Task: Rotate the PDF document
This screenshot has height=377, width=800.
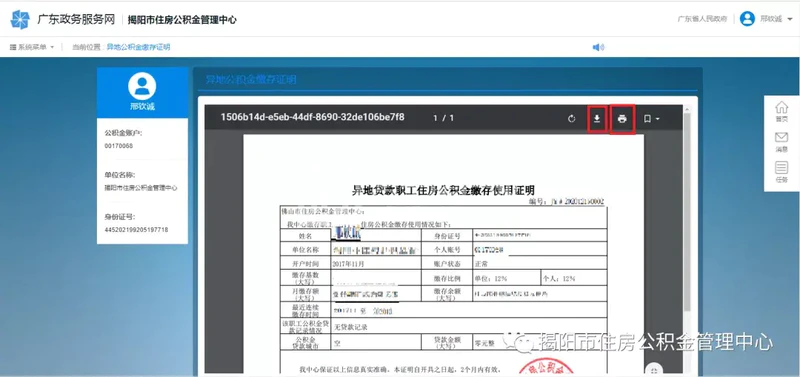Action: click(x=571, y=119)
